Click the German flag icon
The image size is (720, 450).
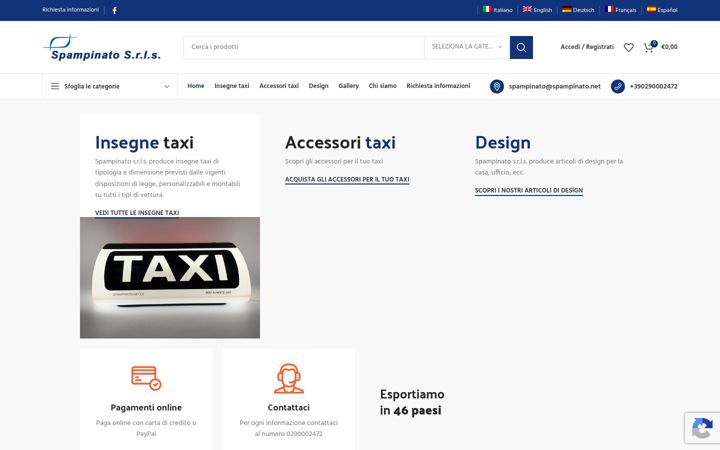[567, 9]
